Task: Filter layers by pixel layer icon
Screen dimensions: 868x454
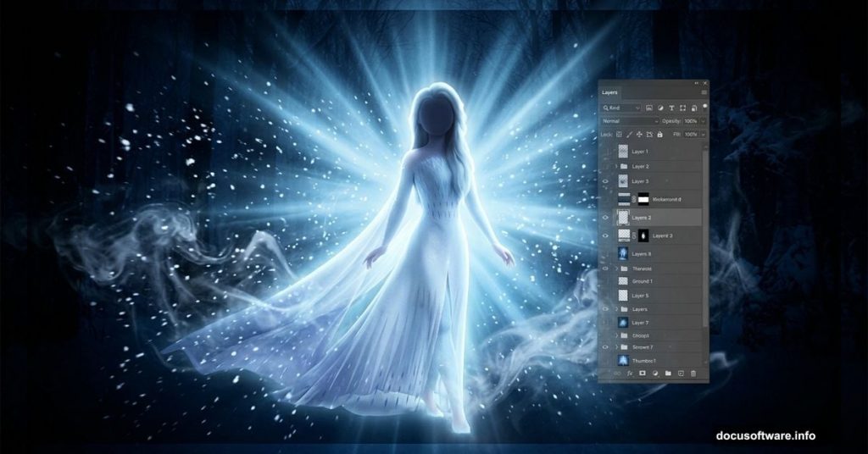Action: pos(648,108)
